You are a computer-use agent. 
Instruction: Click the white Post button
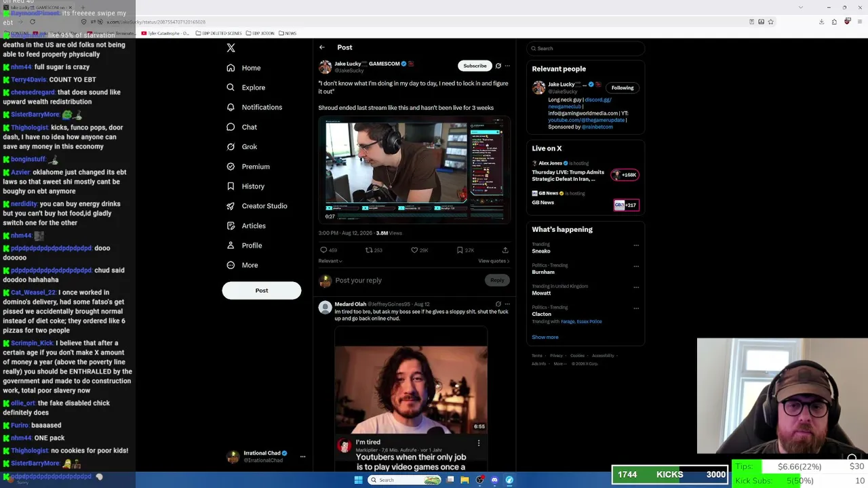[262, 290]
